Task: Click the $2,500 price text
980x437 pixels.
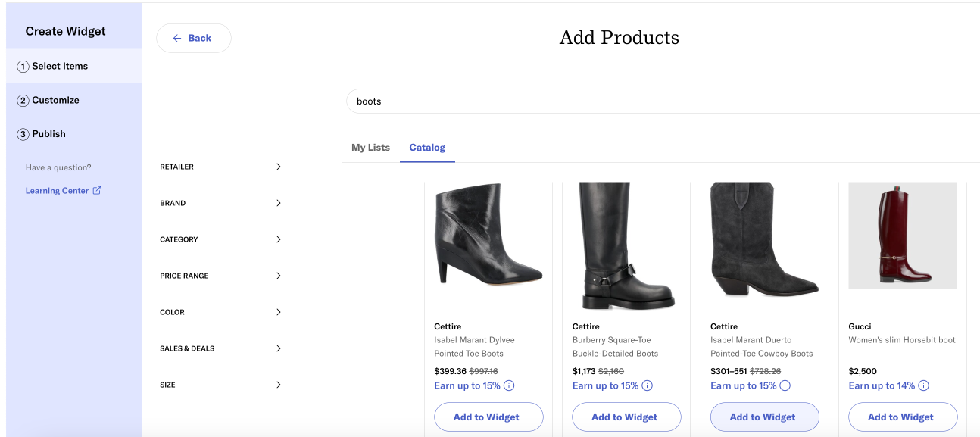Action: pyautogui.click(x=863, y=371)
